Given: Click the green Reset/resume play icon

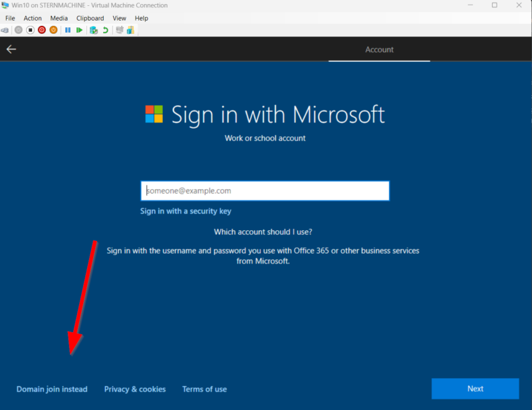Looking at the screenshot, I should coord(79,30).
